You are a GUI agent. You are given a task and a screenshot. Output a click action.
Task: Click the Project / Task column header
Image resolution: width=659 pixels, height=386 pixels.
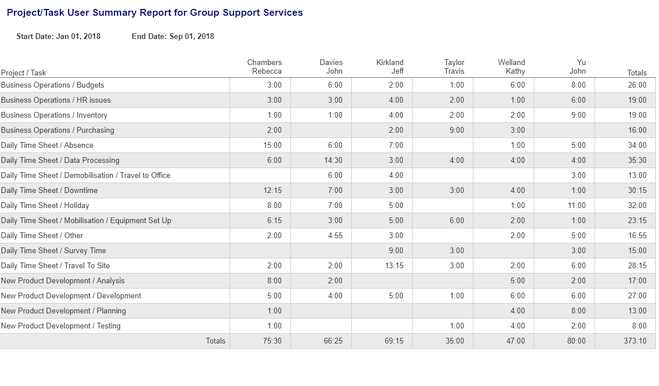point(24,73)
